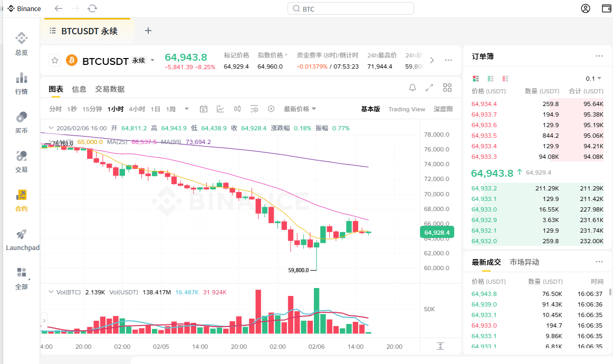This screenshot has width=613, height=364.
Task: Switch to the 深度图 depth chart
Action: coord(443,109)
